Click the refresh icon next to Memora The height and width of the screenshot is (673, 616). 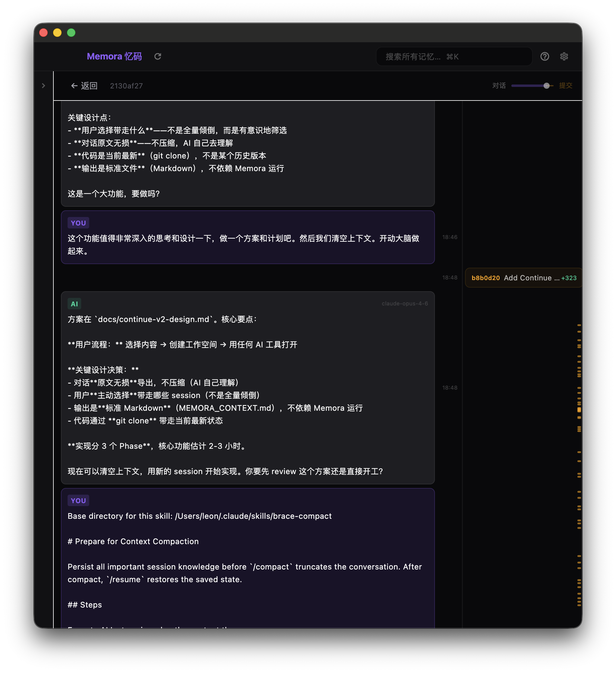[157, 56]
